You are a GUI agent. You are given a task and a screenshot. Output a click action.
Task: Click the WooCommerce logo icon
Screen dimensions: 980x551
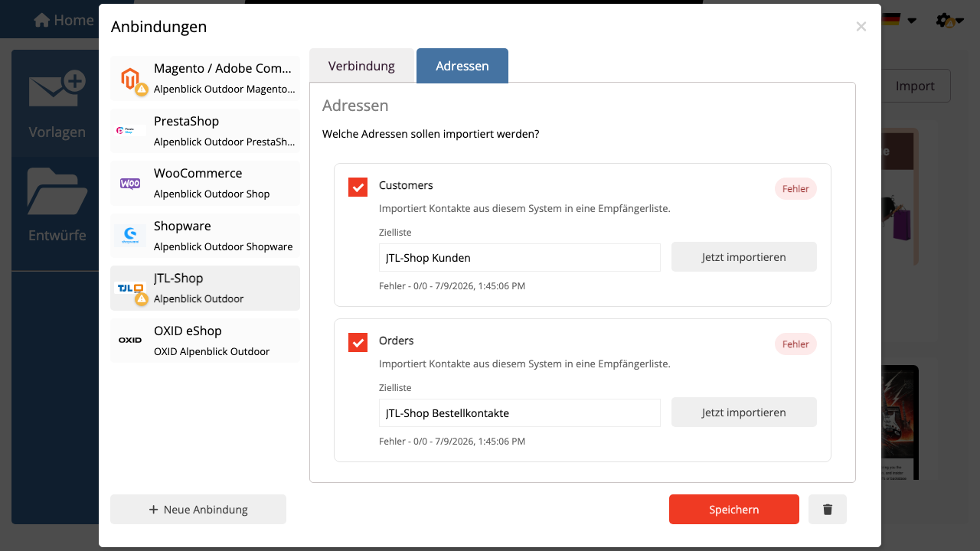(130, 184)
